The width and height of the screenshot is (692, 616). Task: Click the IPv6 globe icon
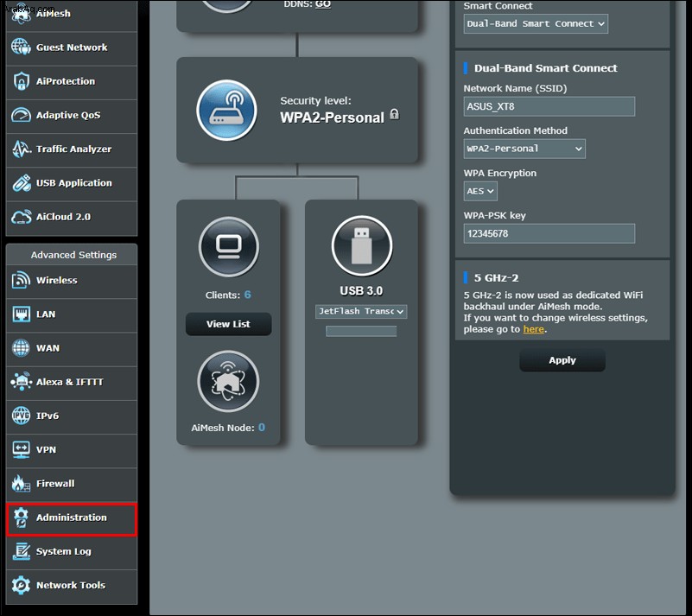[x=21, y=416]
